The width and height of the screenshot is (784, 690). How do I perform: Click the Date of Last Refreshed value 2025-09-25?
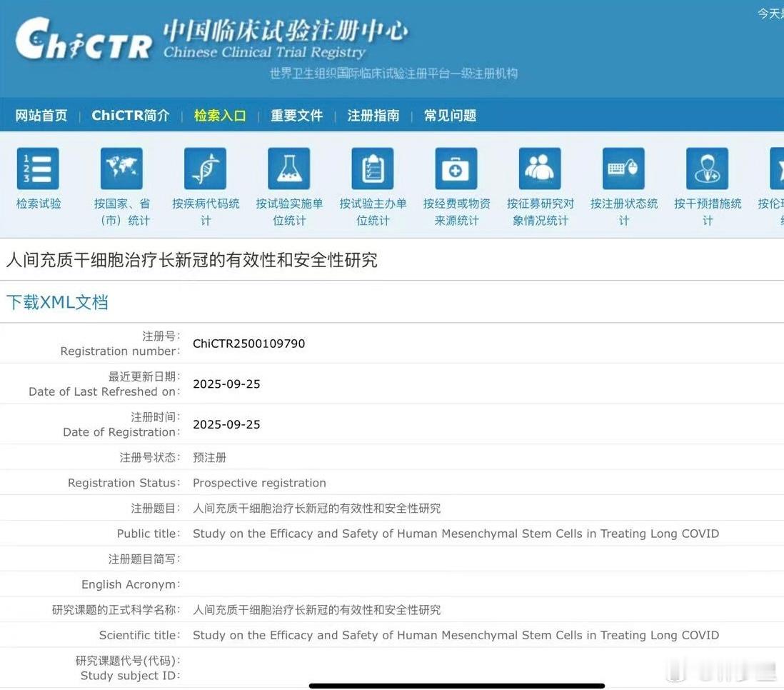point(226,384)
